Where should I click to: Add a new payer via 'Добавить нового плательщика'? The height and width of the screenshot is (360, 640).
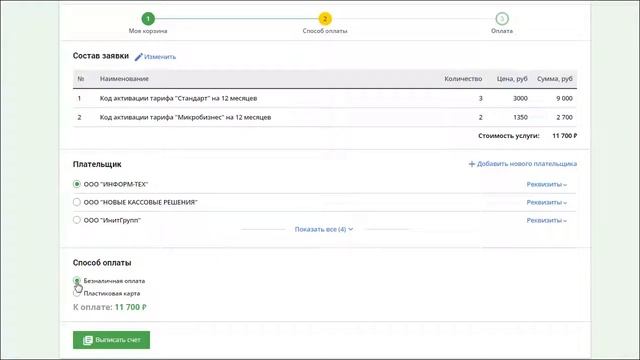[522, 164]
